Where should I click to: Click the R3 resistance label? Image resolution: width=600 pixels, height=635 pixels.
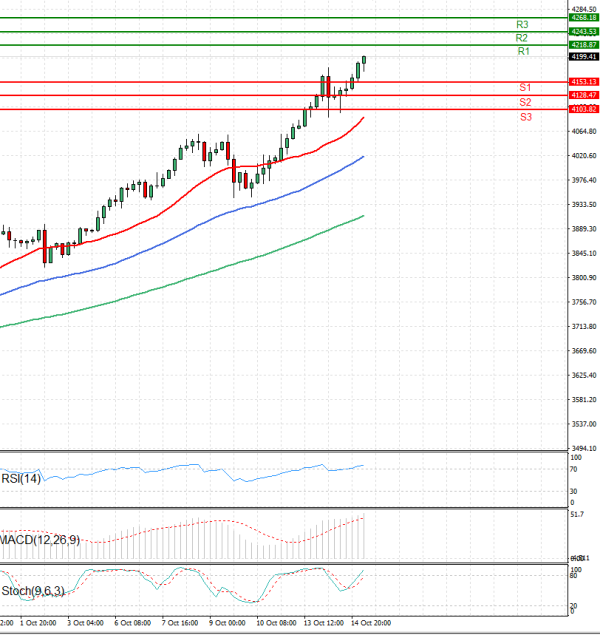point(523,24)
